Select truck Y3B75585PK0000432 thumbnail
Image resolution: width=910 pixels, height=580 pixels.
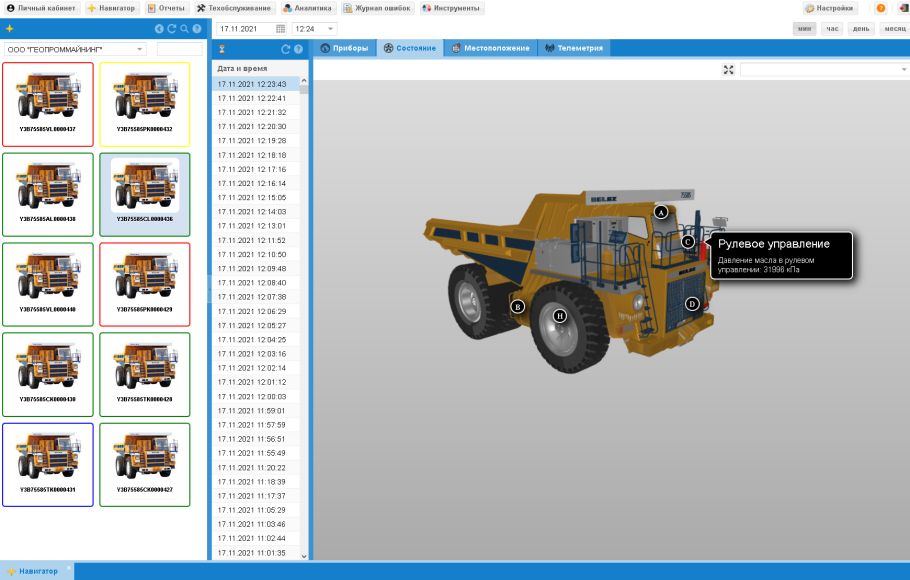click(x=145, y=105)
